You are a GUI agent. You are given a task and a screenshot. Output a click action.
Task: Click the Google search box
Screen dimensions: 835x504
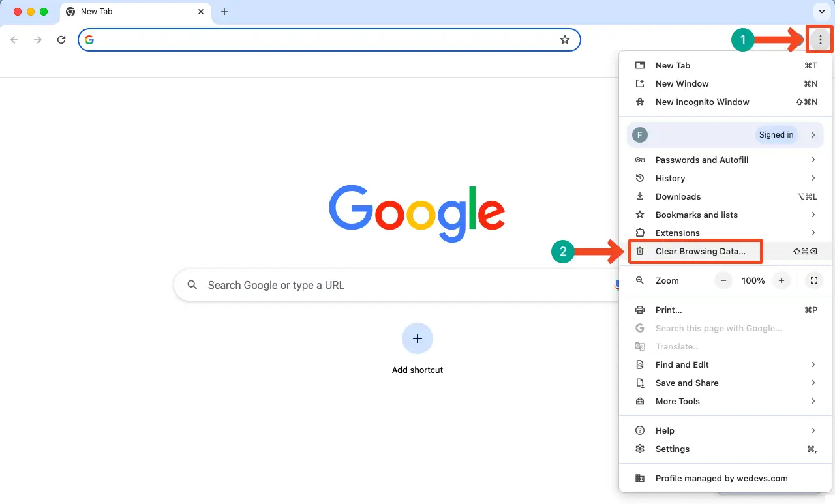pos(396,285)
